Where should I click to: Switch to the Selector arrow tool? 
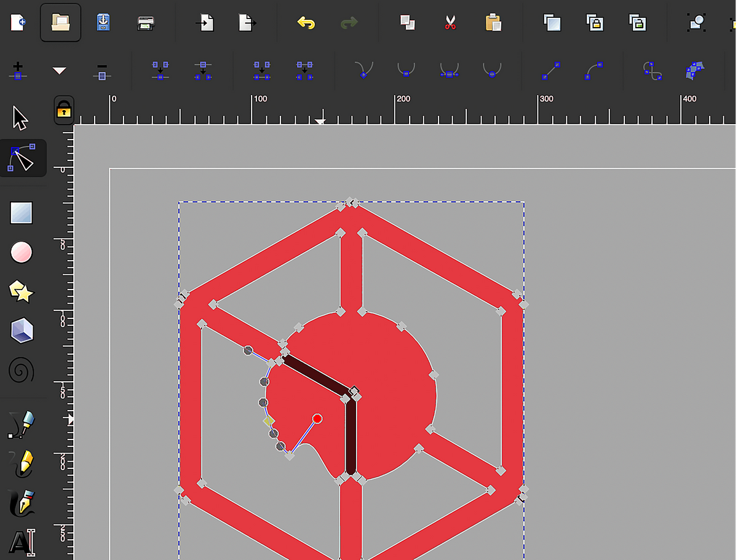click(20, 118)
